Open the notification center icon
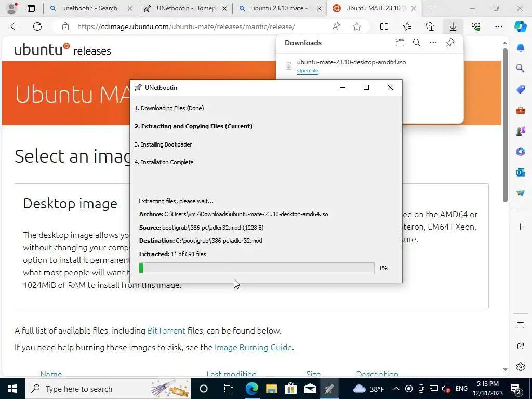532x399 pixels. tap(516, 389)
